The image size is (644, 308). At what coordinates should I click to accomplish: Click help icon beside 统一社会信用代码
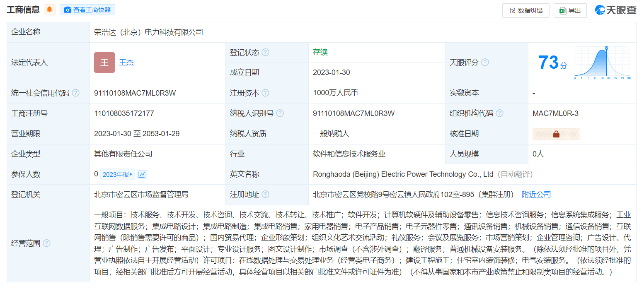click(75, 93)
